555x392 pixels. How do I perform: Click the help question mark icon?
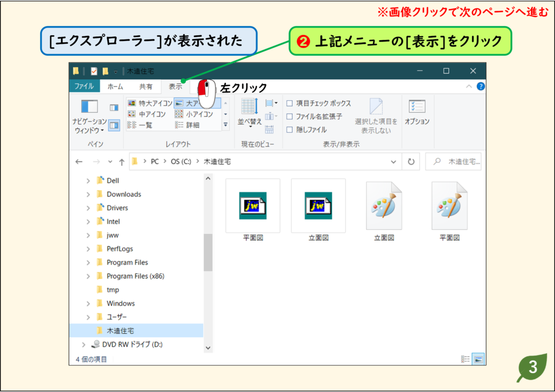click(481, 87)
